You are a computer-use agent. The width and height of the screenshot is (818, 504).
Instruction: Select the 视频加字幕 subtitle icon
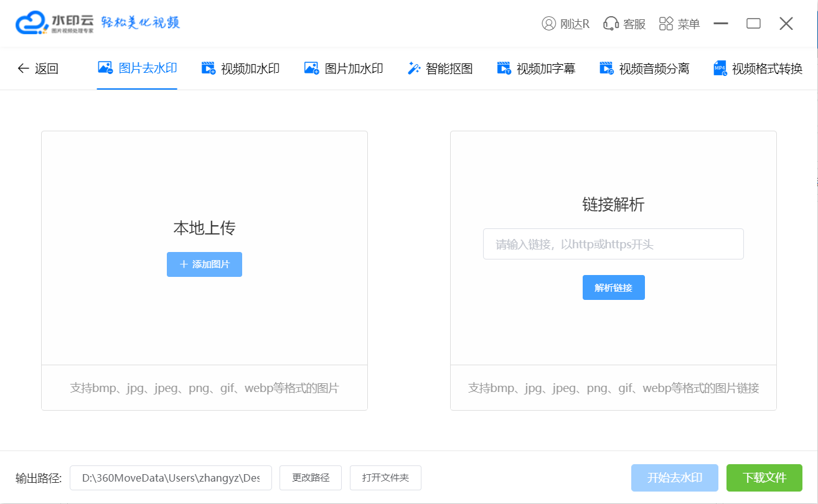(504, 68)
